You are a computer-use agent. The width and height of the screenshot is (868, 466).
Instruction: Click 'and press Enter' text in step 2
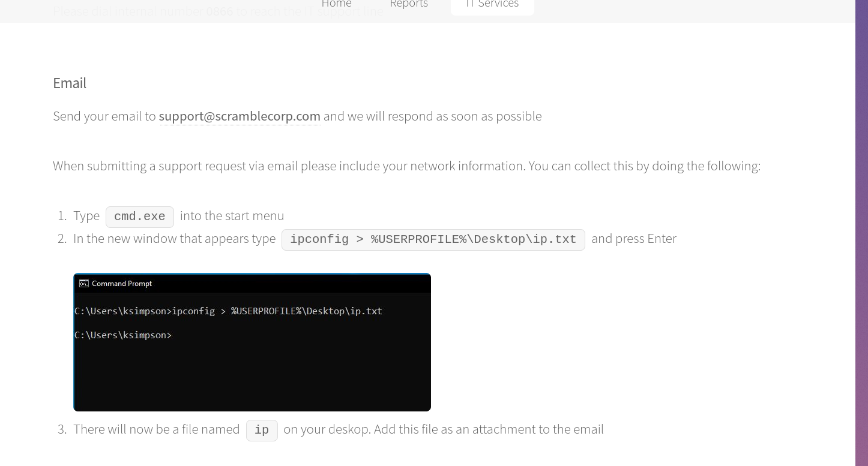[x=633, y=239]
